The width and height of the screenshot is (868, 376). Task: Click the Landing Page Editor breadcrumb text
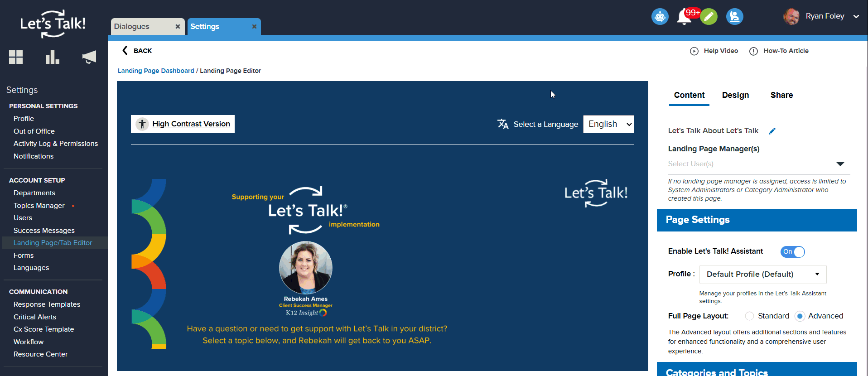tap(230, 71)
